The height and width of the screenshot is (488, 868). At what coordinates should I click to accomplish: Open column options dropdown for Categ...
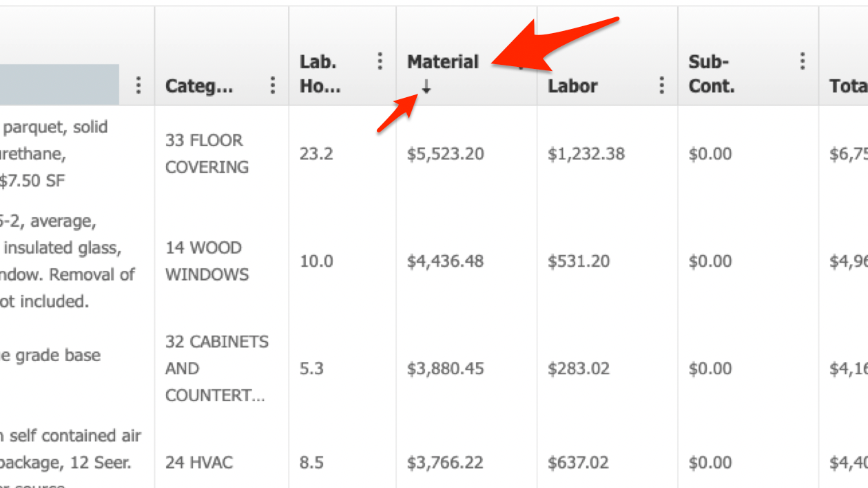(273, 85)
